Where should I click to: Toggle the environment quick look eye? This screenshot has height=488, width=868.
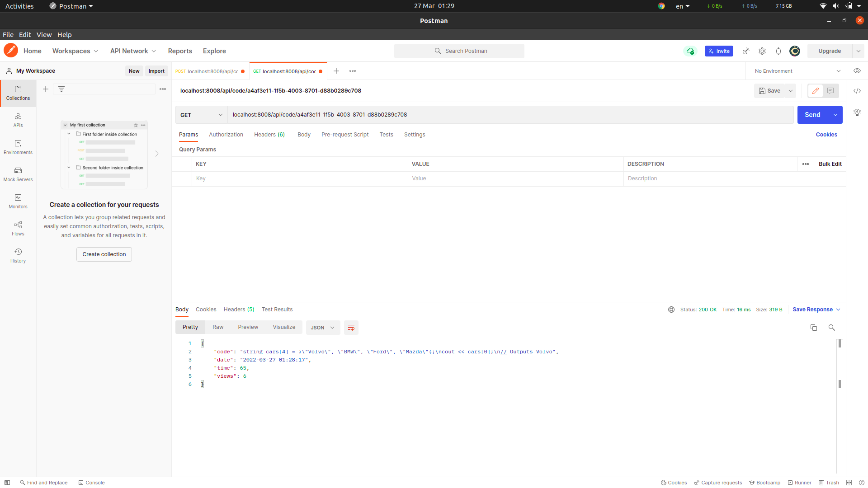(x=857, y=71)
